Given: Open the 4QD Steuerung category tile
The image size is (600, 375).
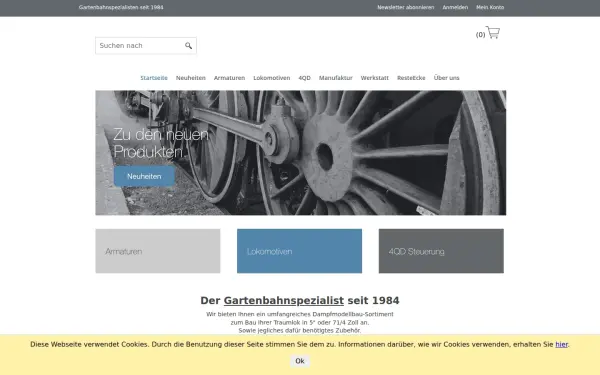Looking at the screenshot, I should click(x=441, y=251).
